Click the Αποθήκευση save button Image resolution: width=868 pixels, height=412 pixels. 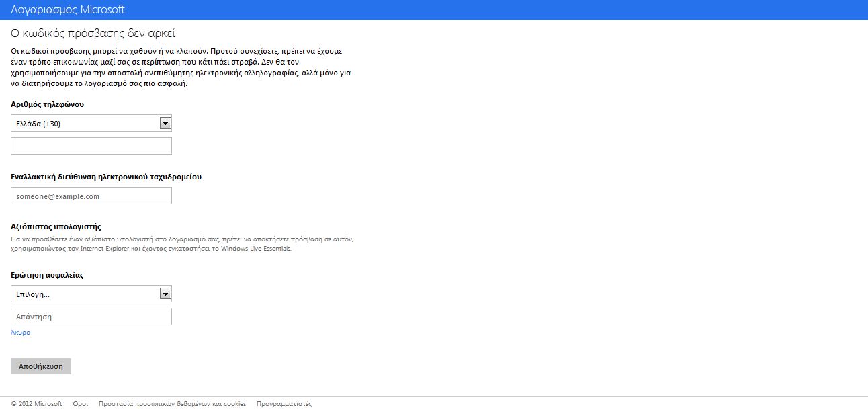tap(41, 366)
